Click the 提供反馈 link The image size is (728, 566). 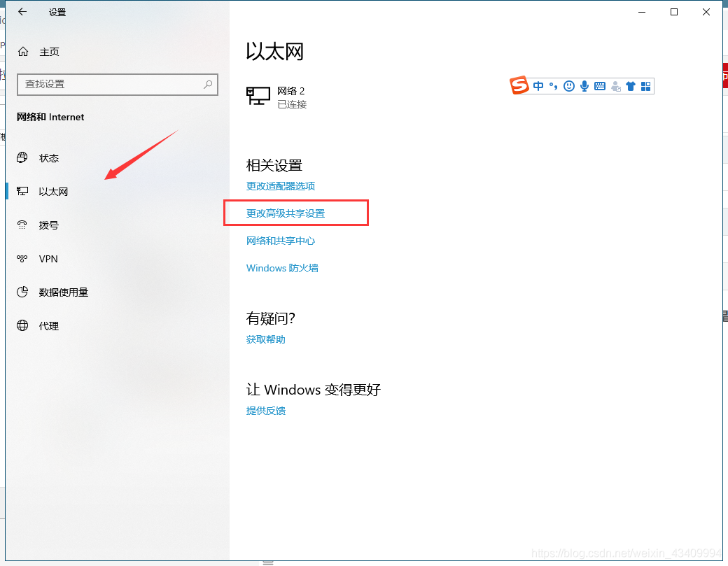265,411
